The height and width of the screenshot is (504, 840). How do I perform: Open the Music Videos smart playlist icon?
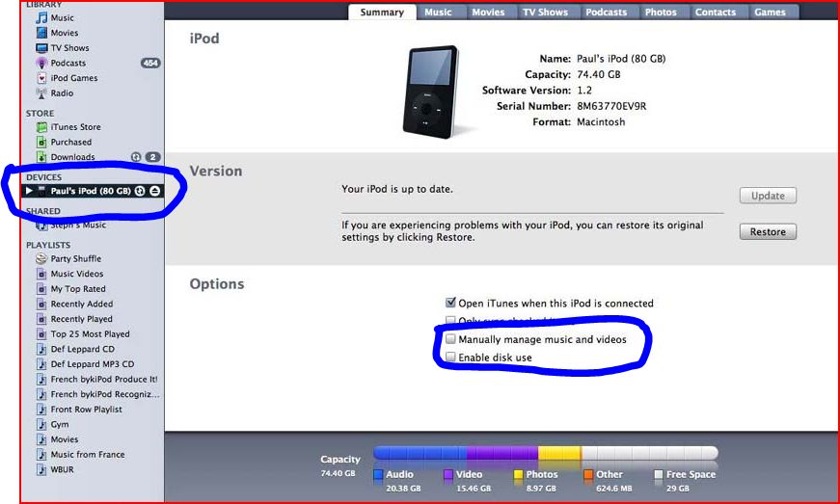[x=41, y=274]
